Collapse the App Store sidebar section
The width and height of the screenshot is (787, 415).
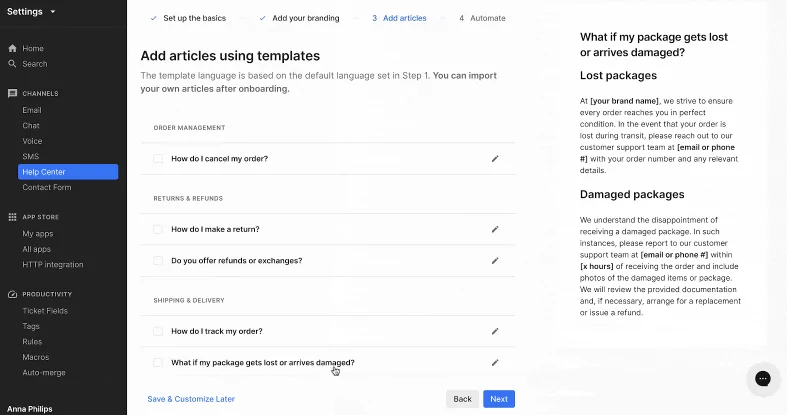pos(41,216)
